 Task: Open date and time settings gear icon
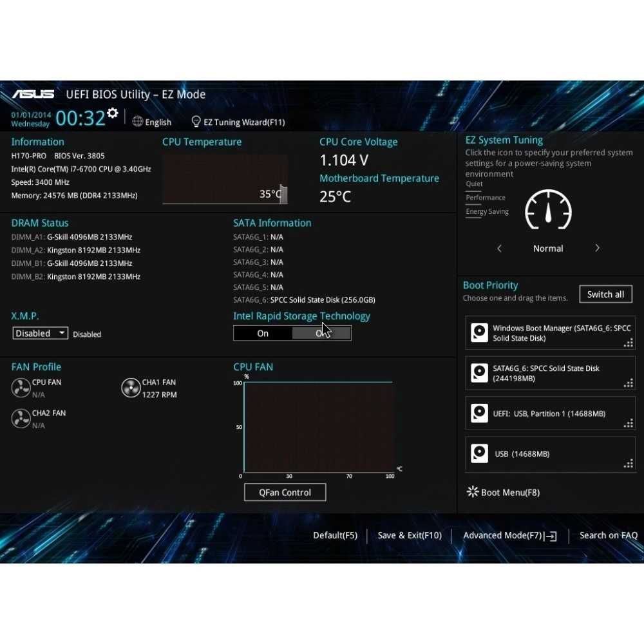(113, 113)
